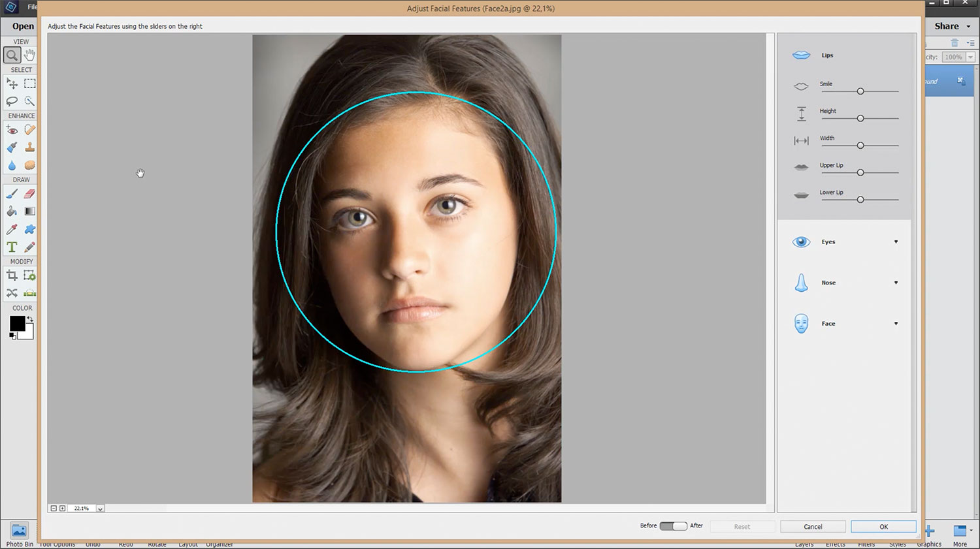Click the zoom in plus button

coord(63,509)
